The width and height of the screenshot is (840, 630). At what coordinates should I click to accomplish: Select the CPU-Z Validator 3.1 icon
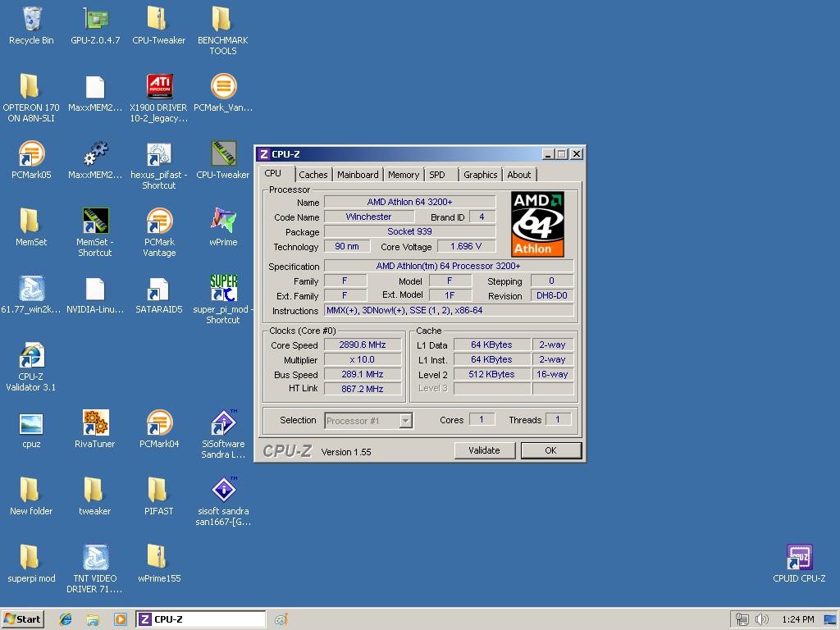click(32, 356)
